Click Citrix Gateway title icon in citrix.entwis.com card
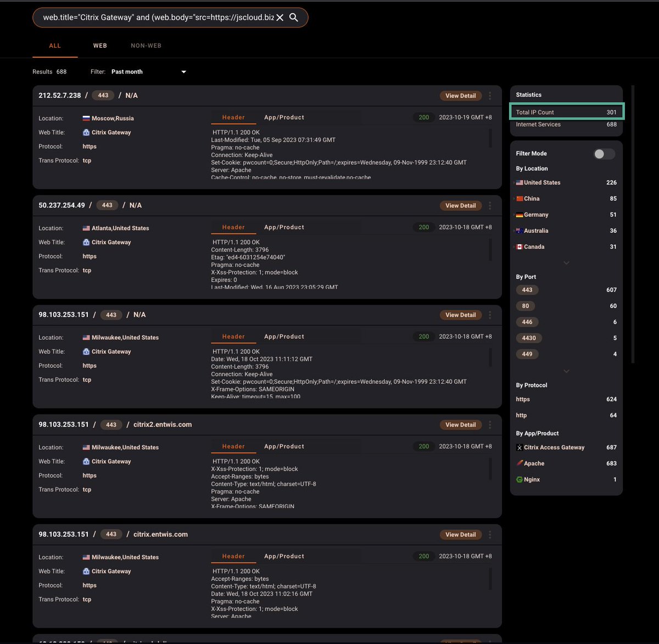Screen dimensions: 659x644 pos(86,572)
